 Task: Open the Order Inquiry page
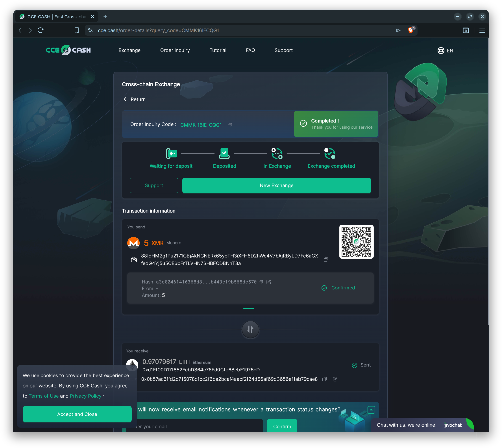175,50
